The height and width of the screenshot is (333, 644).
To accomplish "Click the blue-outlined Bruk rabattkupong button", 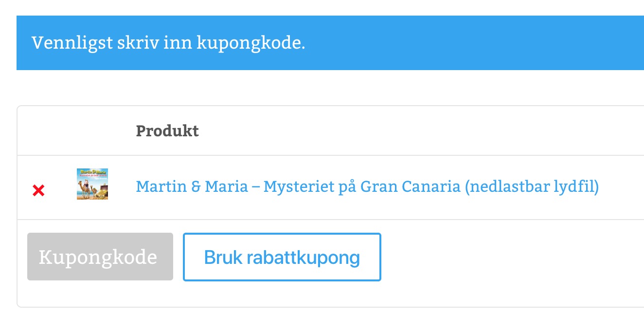I will 282,257.
